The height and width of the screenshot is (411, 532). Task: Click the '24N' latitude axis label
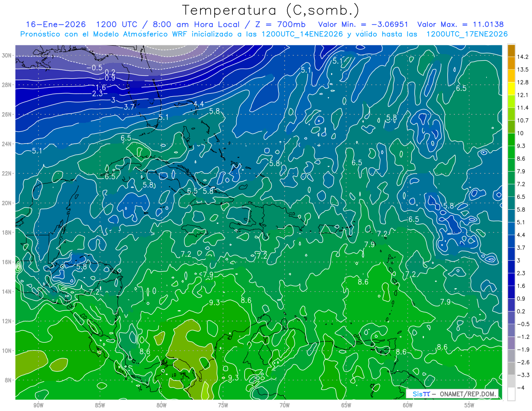pos(6,144)
